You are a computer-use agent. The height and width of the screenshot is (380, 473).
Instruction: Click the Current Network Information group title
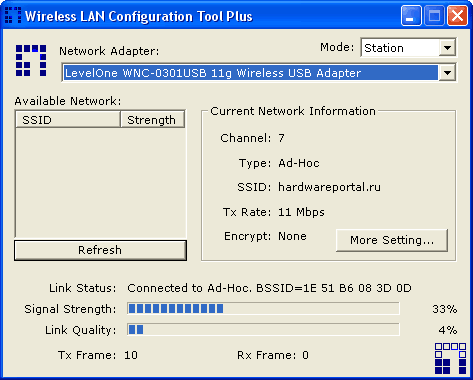pyautogui.click(x=293, y=111)
